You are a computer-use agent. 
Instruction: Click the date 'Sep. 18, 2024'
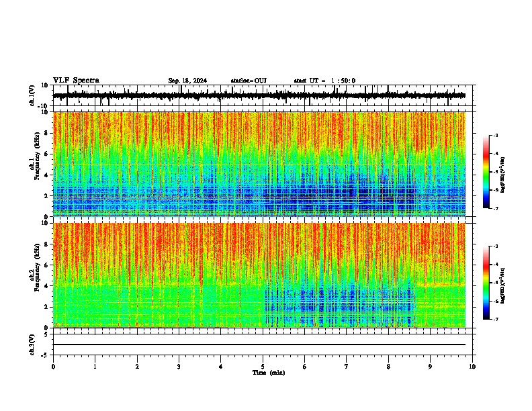[187, 81]
